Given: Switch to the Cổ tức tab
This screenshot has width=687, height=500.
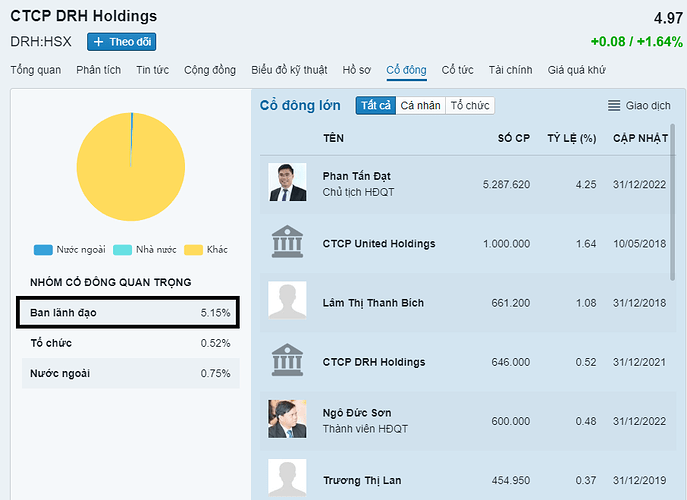Looking at the screenshot, I should 457,70.
